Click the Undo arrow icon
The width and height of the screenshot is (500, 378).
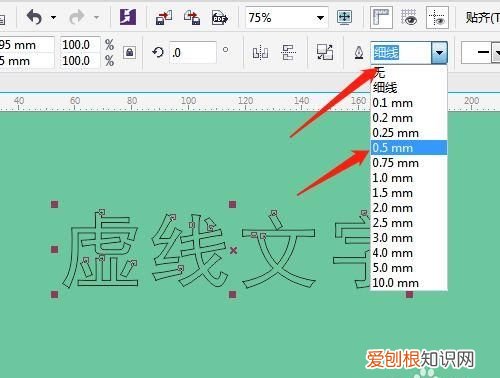tap(35, 17)
